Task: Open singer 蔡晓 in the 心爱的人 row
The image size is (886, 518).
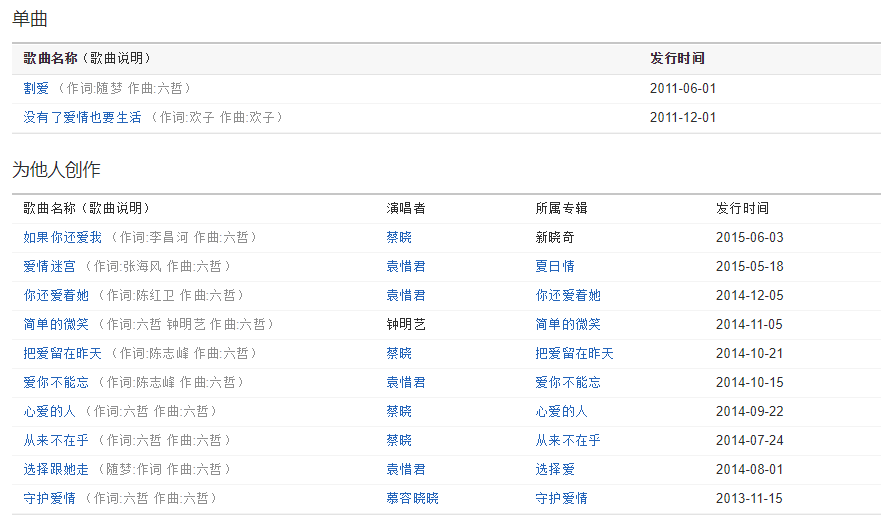Action: click(399, 411)
